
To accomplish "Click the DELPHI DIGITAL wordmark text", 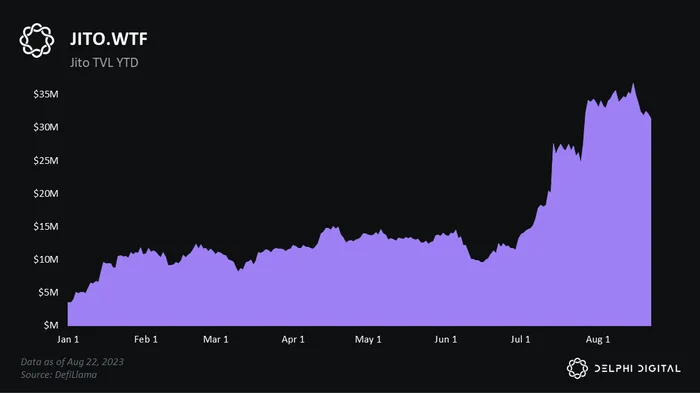I will 638,368.
